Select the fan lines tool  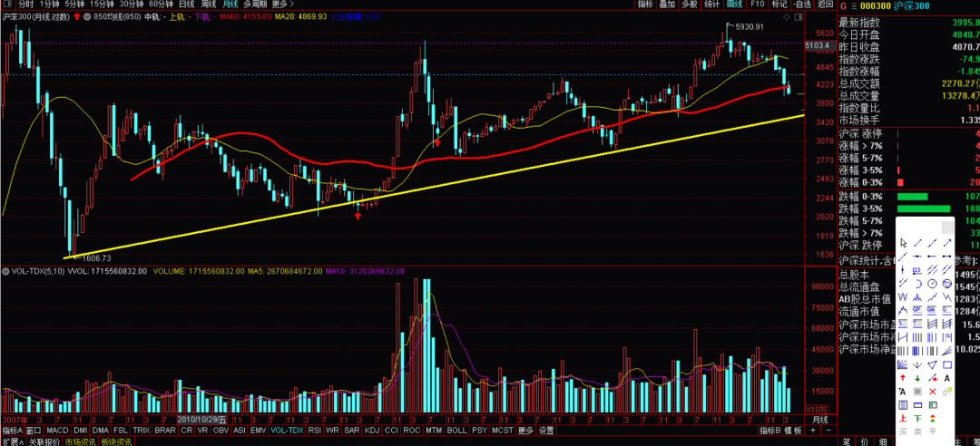point(903,364)
